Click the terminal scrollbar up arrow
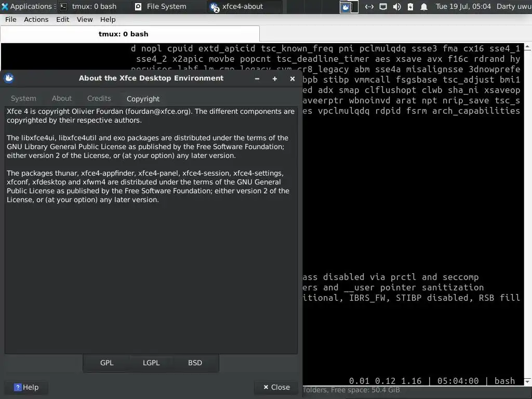 coord(528,47)
